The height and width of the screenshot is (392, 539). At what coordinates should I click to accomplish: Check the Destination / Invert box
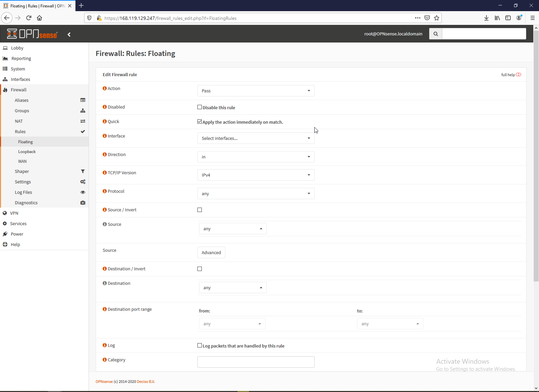click(x=199, y=269)
